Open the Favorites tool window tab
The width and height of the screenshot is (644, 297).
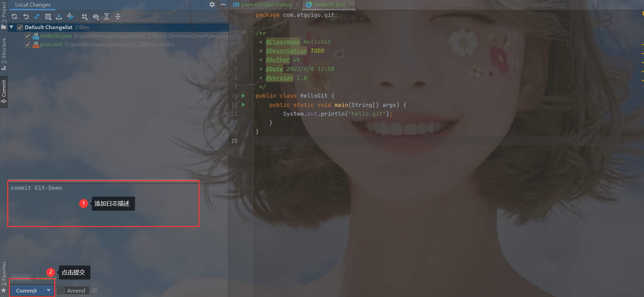(x=4, y=277)
